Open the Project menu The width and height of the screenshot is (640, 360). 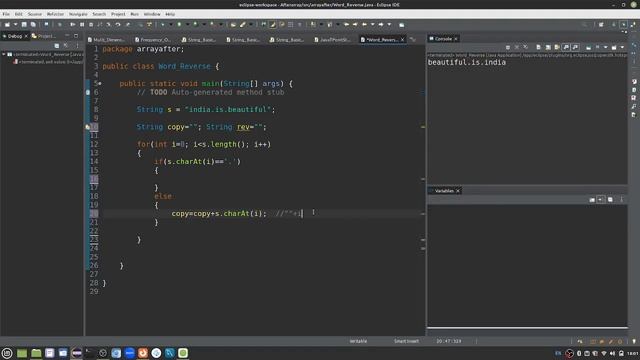(x=118, y=14)
